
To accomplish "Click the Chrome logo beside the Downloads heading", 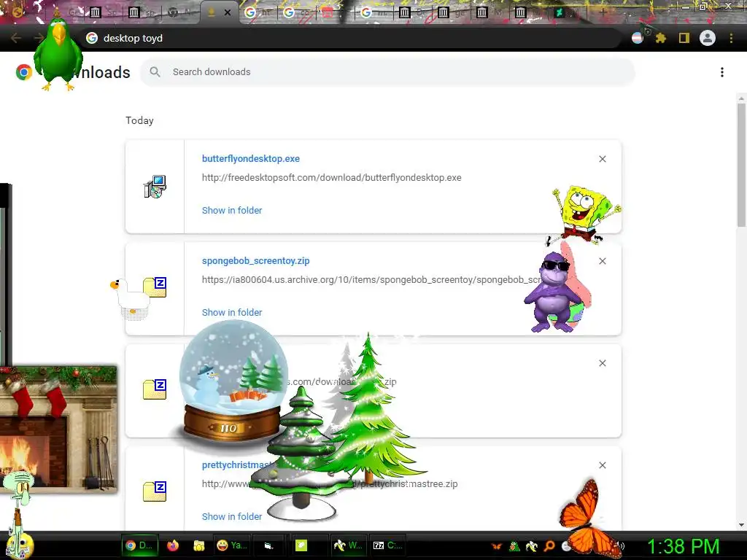I will pyautogui.click(x=24, y=72).
